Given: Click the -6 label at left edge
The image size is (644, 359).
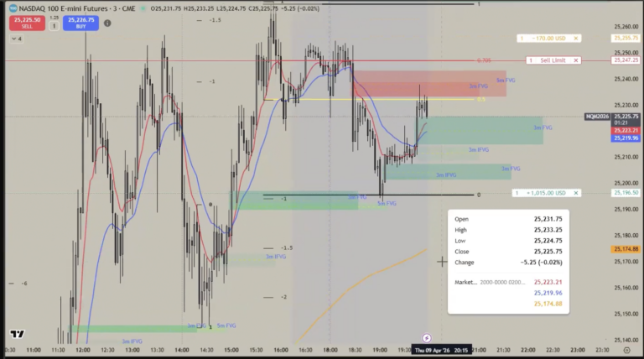Looking at the screenshot, I should pos(24,284).
